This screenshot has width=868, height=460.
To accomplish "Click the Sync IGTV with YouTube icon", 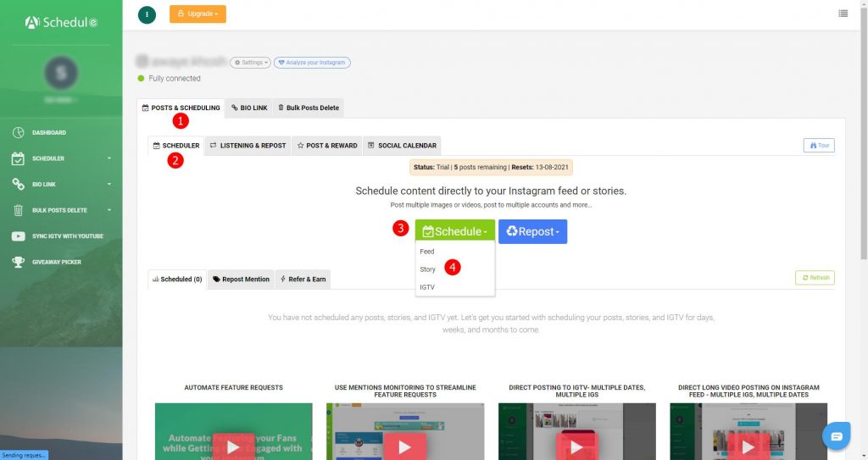I will 18,236.
